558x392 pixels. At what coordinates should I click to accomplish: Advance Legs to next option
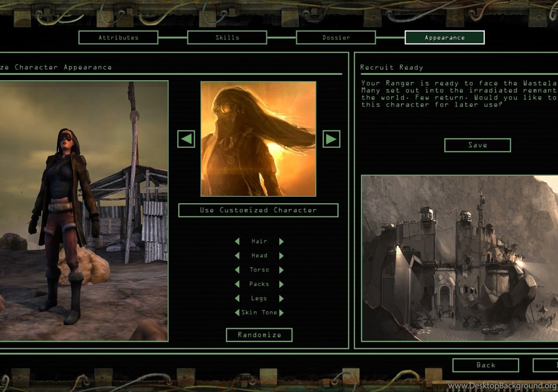coord(281,298)
